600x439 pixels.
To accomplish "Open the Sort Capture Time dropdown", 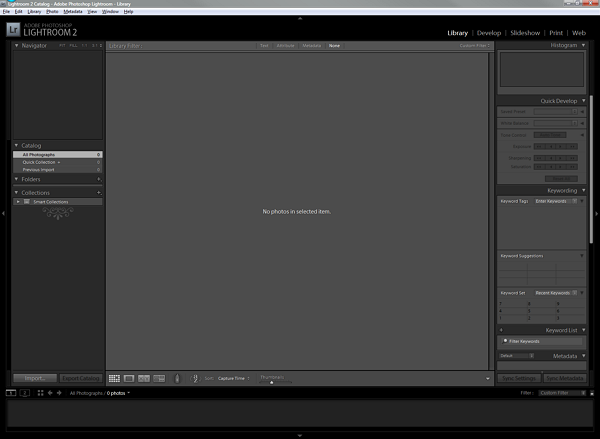I will pos(235,378).
